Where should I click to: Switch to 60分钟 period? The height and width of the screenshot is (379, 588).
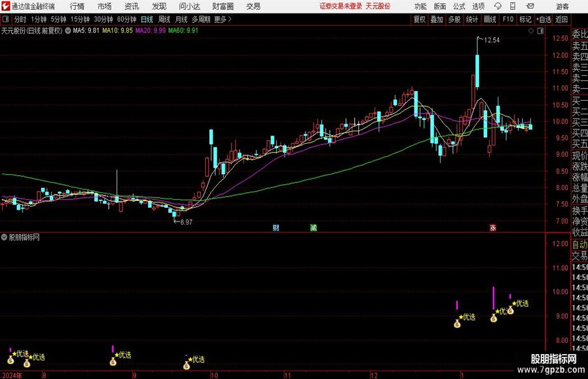[127, 19]
